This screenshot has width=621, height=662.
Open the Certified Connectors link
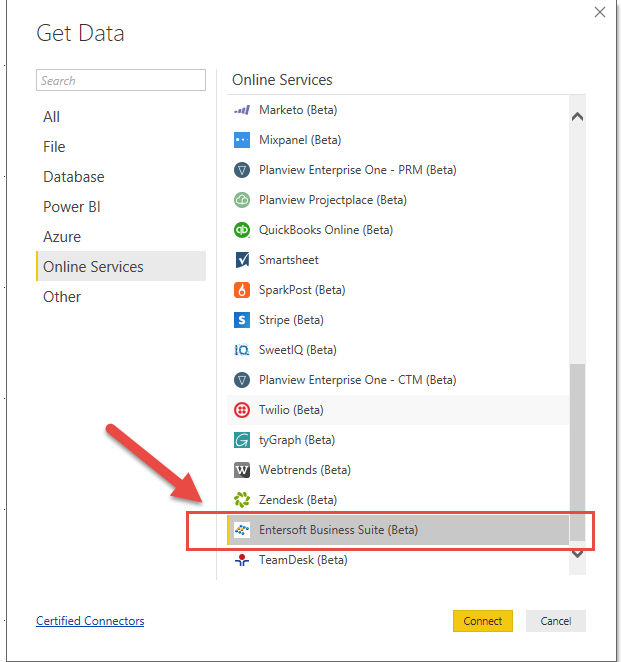[x=90, y=621]
